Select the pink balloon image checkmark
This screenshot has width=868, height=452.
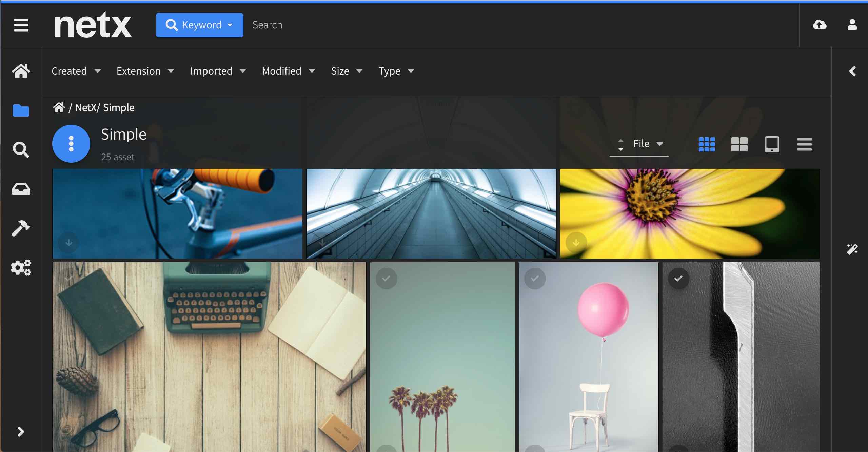coord(534,278)
